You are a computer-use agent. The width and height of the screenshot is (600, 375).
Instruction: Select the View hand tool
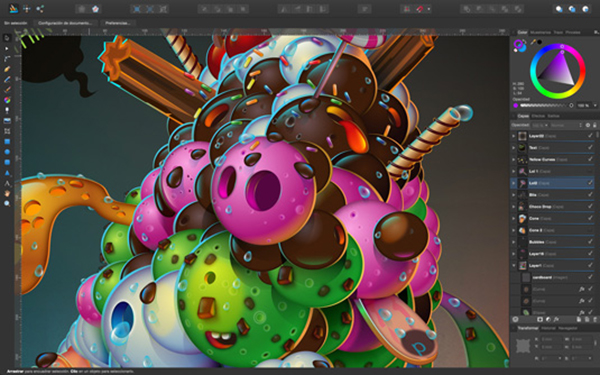(x=7, y=194)
